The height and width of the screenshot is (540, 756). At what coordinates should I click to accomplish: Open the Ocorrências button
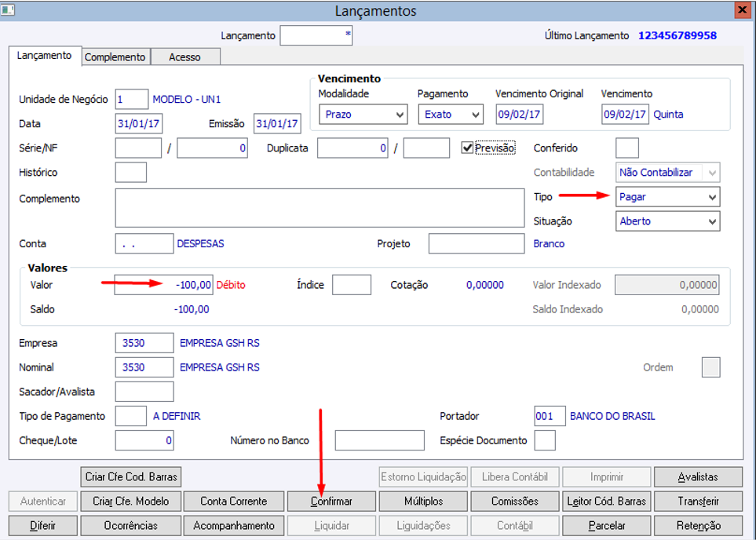pyautogui.click(x=130, y=526)
